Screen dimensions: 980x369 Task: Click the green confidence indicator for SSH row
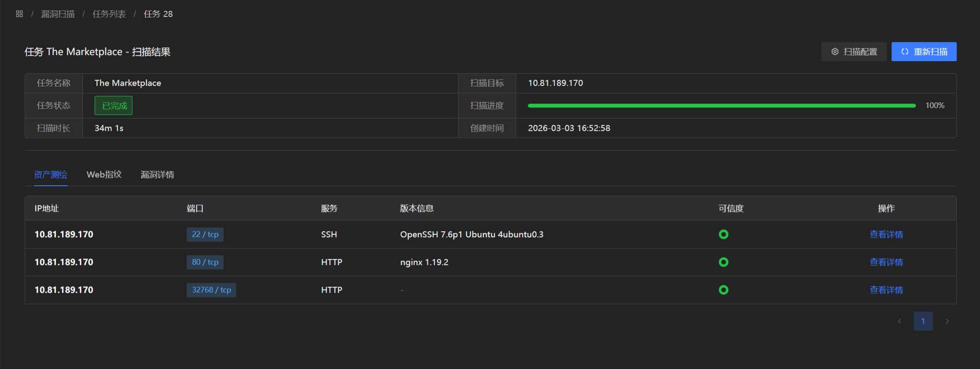723,234
